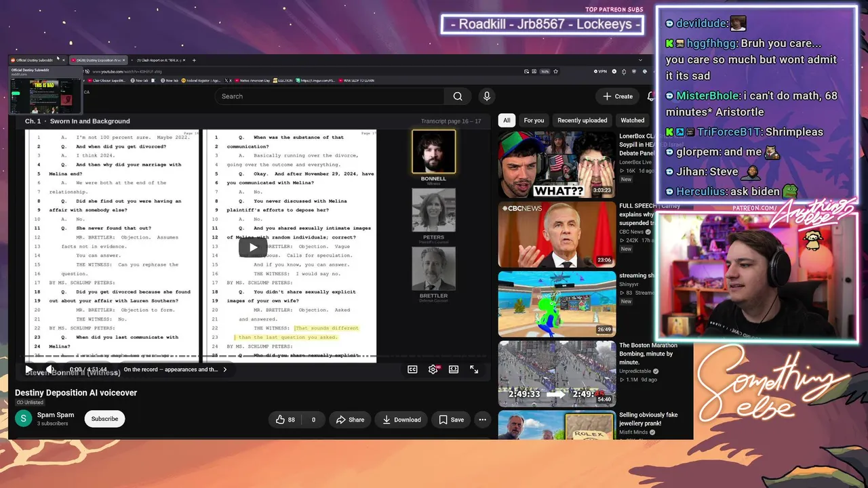The image size is (868, 488).
Task: Click the browser address bar URL
Action: pyautogui.click(x=127, y=71)
